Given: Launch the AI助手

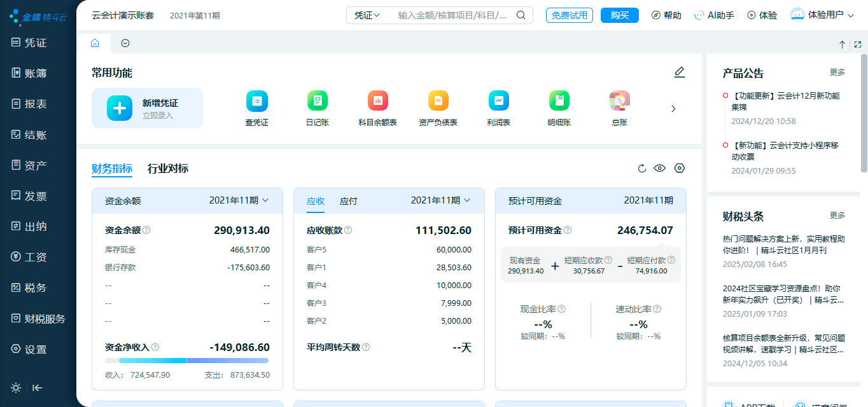Looking at the screenshot, I should click(x=714, y=15).
